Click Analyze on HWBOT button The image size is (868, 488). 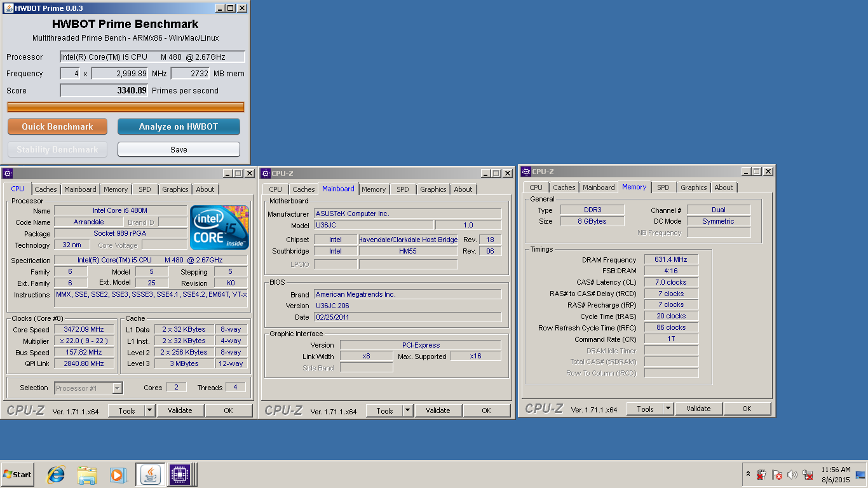point(179,126)
